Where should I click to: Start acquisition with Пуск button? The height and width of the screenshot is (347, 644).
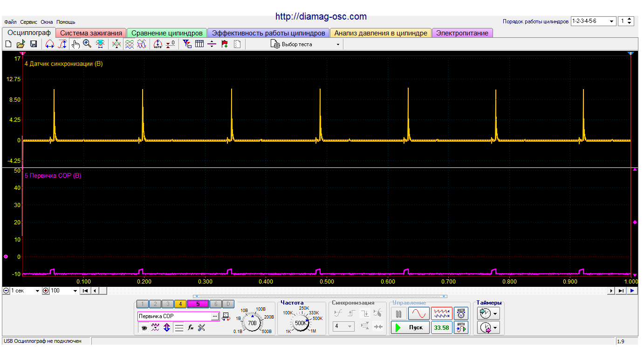pyautogui.click(x=410, y=327)
